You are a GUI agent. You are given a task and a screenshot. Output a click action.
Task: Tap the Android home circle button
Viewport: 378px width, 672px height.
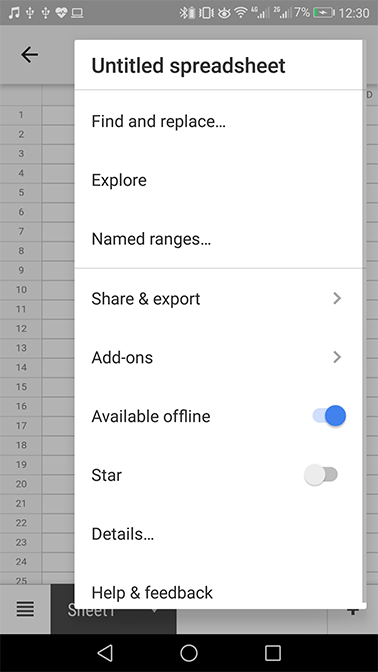(189, 653)
